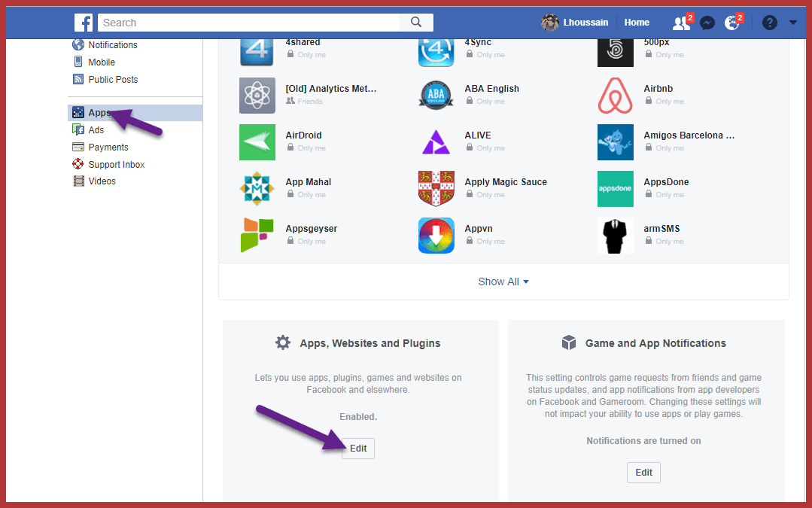The width and height of the screenshot is (812, 508).
Task: Edit Game and App Notifications setting
Action: click(643, 473)
